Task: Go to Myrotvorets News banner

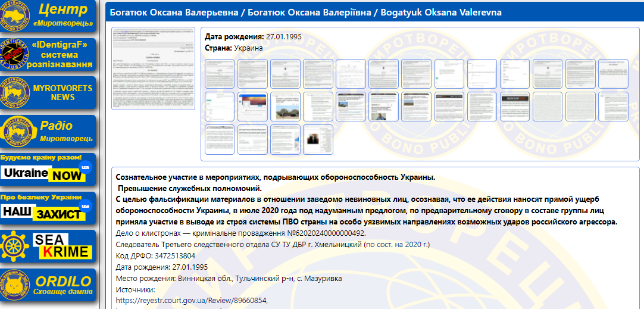Action: pos(48,93)
